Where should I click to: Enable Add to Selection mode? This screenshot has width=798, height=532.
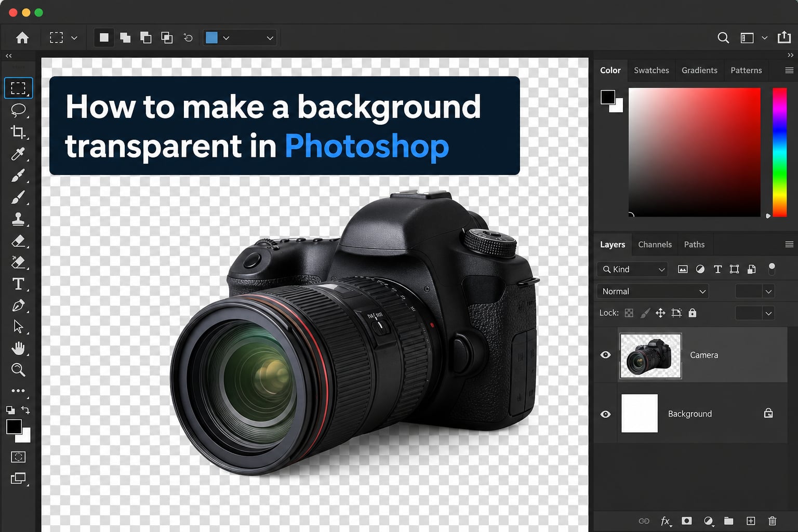pos(125,37)
